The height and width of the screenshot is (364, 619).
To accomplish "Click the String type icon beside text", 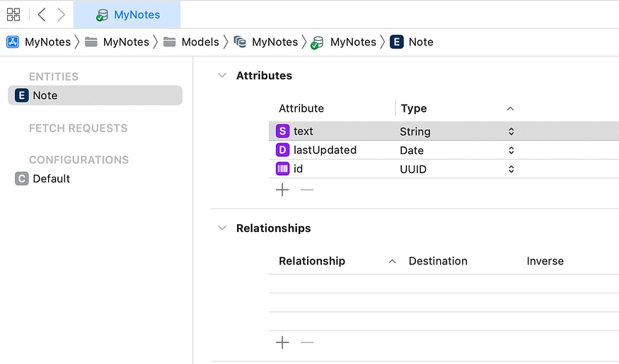I will [283, 131].
